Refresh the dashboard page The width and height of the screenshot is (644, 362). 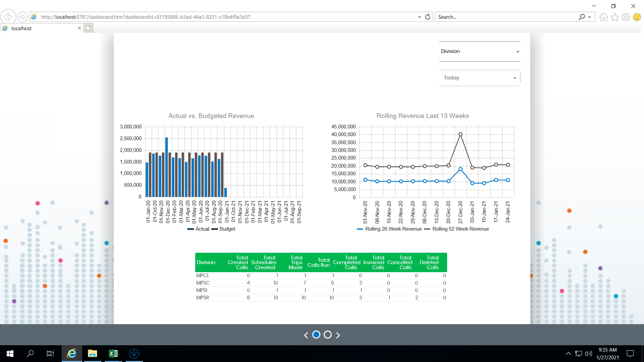428,17
